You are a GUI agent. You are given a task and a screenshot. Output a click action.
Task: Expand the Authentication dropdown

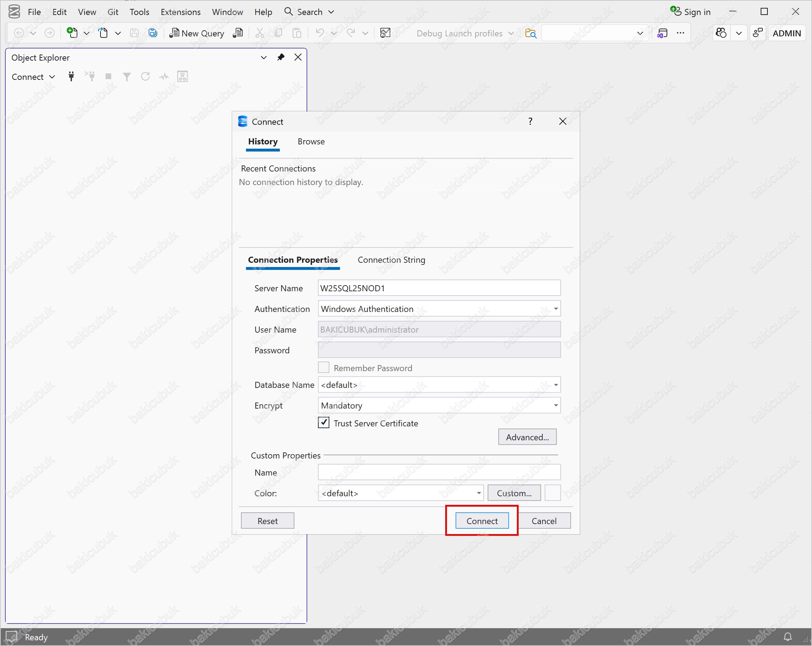coord(555,309)
